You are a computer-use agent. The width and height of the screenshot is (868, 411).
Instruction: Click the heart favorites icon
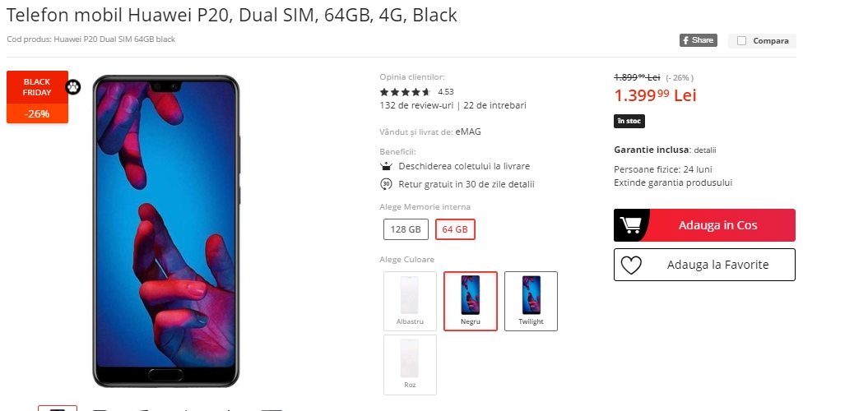(631, 265)
